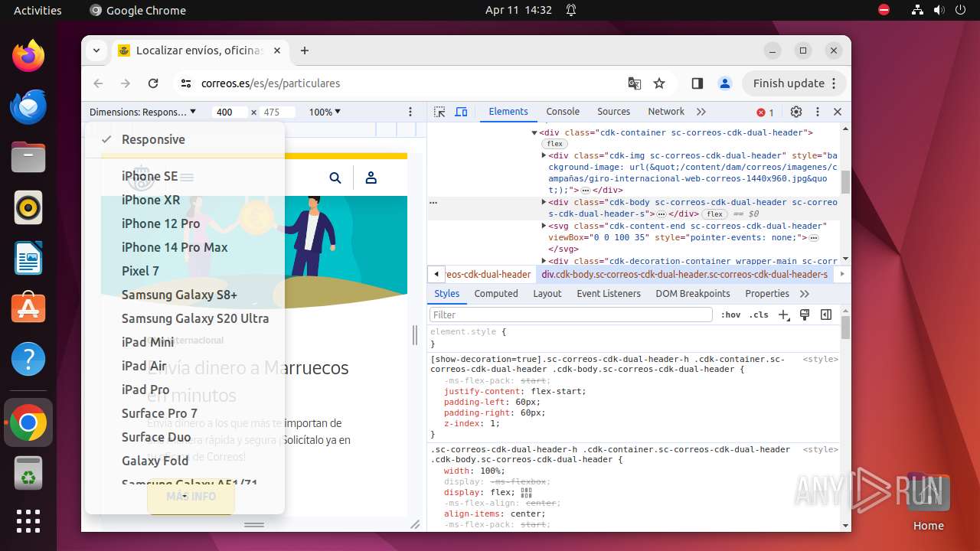Open the Dimensions Responsive dropdown
The height and width of the screenshot is (551, 980).
point(142,112)
